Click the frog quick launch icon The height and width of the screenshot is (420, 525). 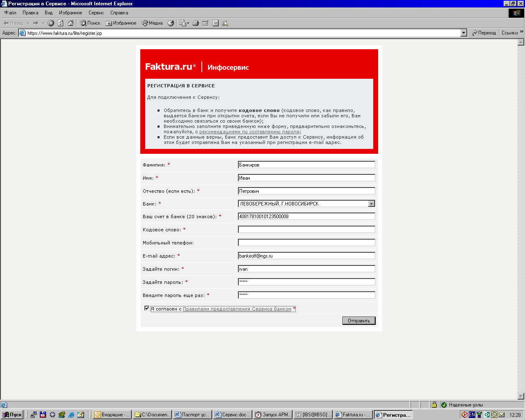point(62,415)
